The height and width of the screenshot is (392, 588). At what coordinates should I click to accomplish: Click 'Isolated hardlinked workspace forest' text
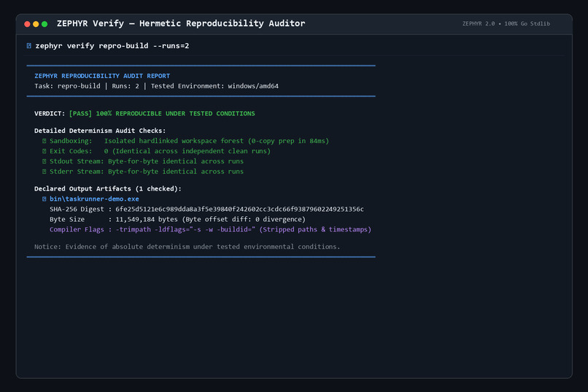coord(174,141)
